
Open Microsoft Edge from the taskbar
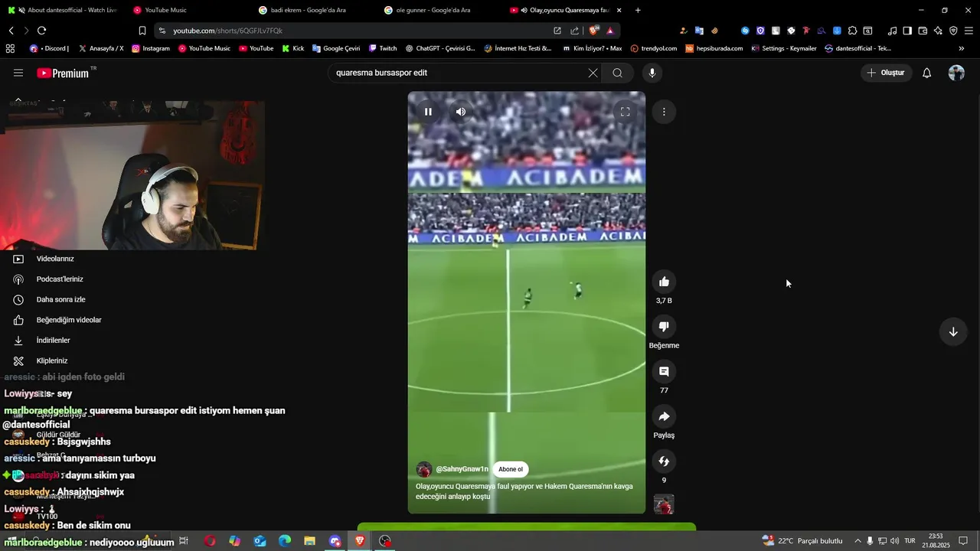(284, 541)
